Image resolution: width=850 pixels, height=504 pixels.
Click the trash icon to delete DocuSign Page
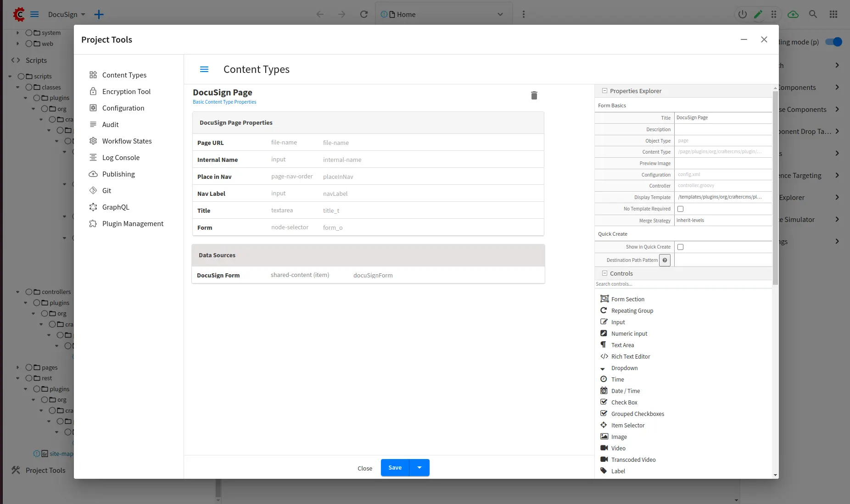point(534,95)
